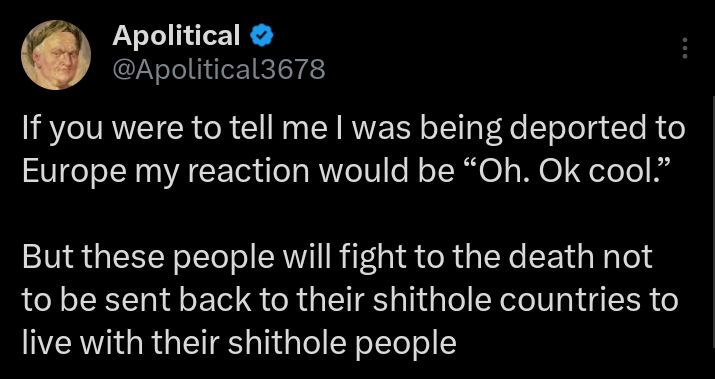The height and width of the screenshot is (379, 715).
Task: Open the three-dot more options menu
Action: pos(684,48)
